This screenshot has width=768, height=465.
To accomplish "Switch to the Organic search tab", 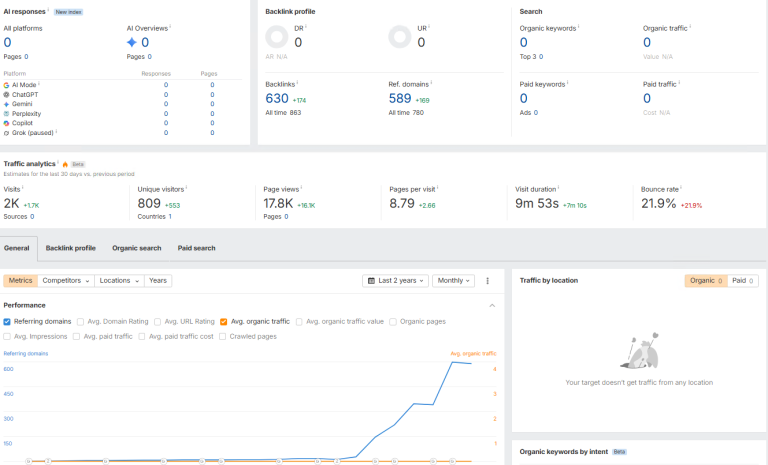I will pyautogui.click(x=137, y=248).
